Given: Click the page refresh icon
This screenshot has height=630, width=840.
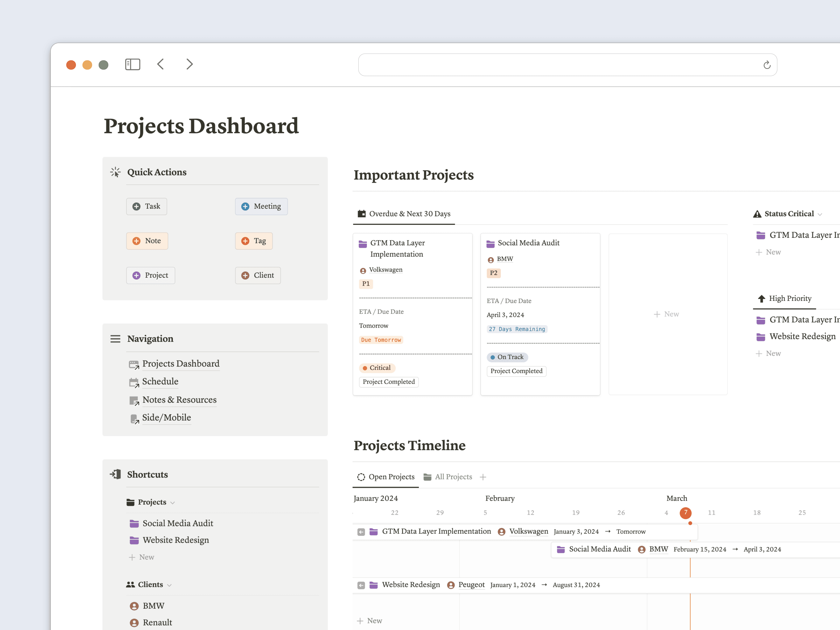Looking at the screenshot, I should (767, 65).
